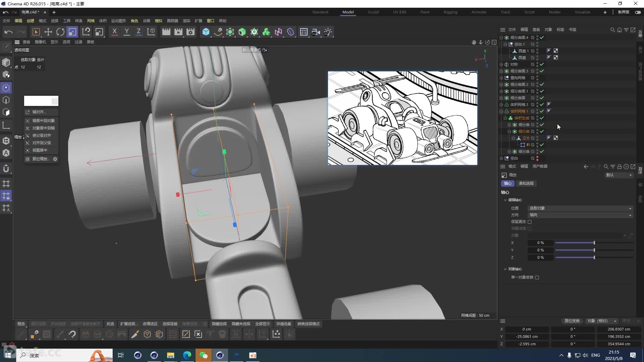Toggle X axis lock
This screenshot has width=644, height=362.
(x=114, y=32)
